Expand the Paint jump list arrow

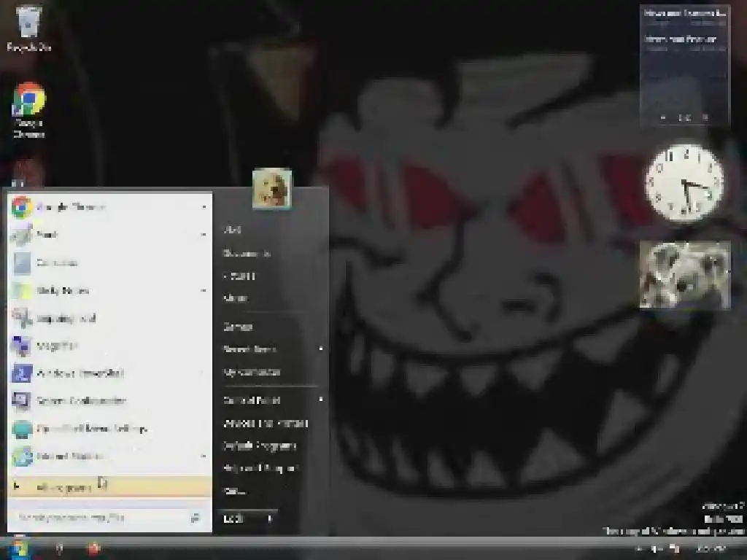point(204,235)
